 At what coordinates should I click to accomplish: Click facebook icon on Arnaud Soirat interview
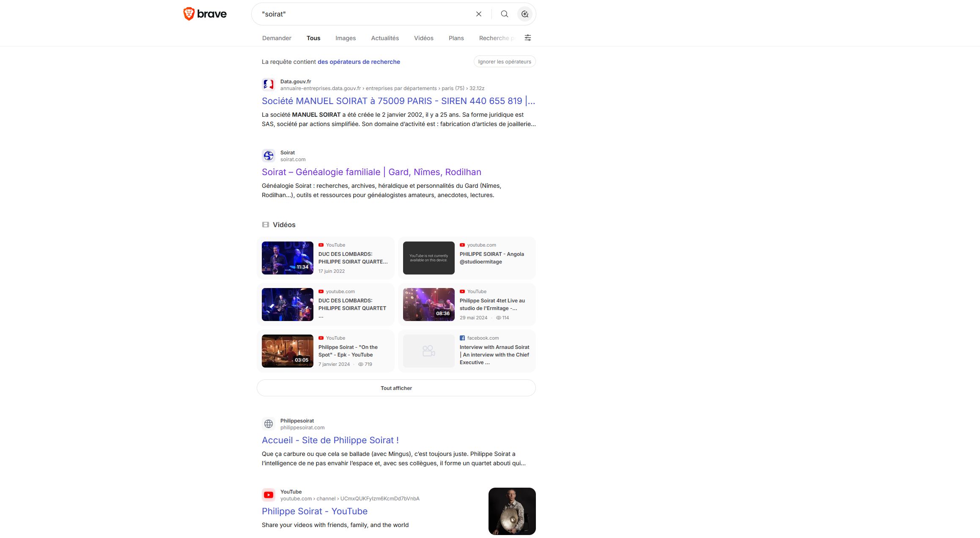click(x=462, y=338)
